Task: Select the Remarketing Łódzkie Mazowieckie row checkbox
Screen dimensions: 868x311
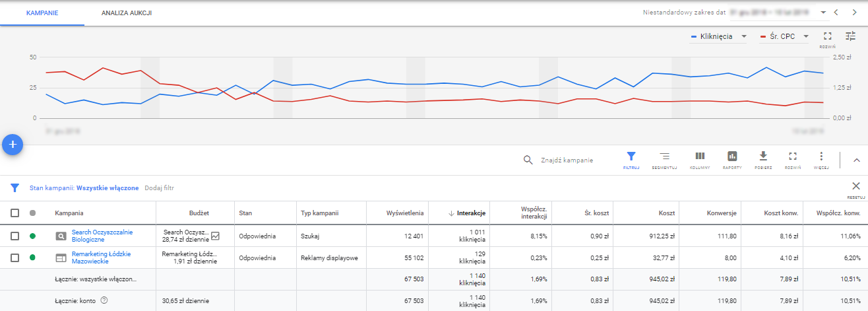Action: [x=15, y=258]
